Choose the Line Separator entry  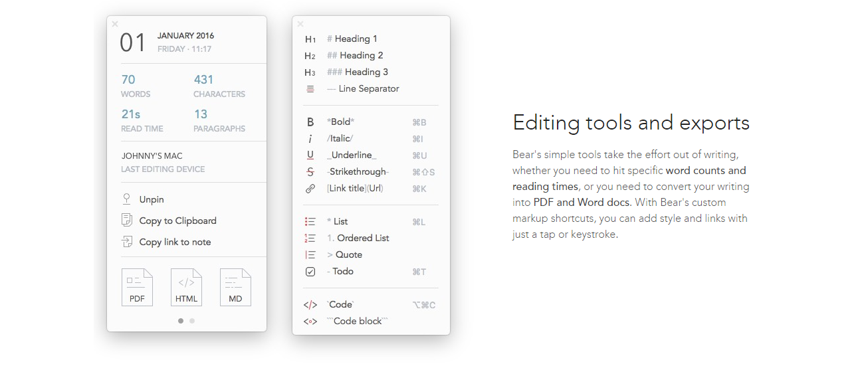click(x=363, y=89)
